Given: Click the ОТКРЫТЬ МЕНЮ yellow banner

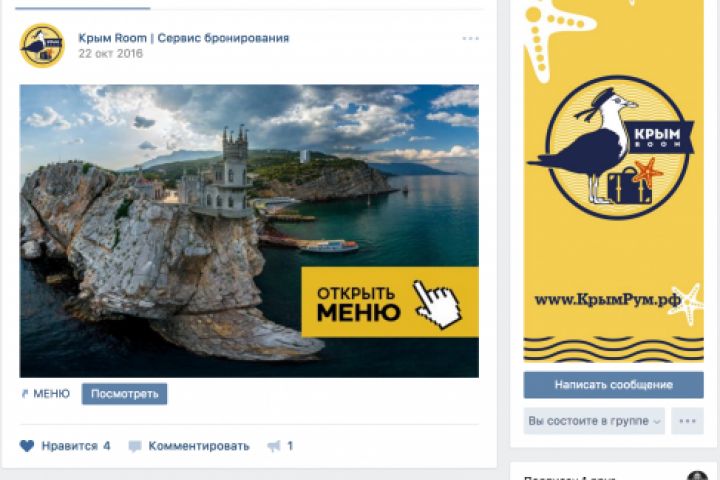Looking at the screenshot, I should [390, 302].
